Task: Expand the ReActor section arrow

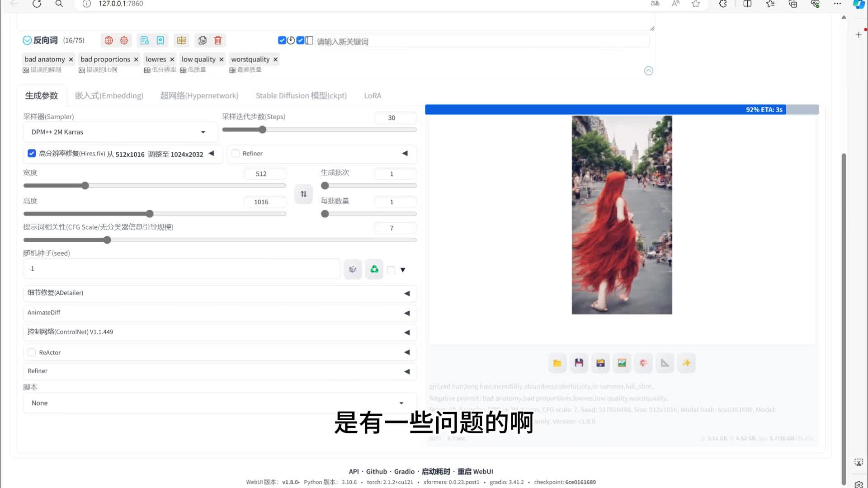Action: coord(407,352)
